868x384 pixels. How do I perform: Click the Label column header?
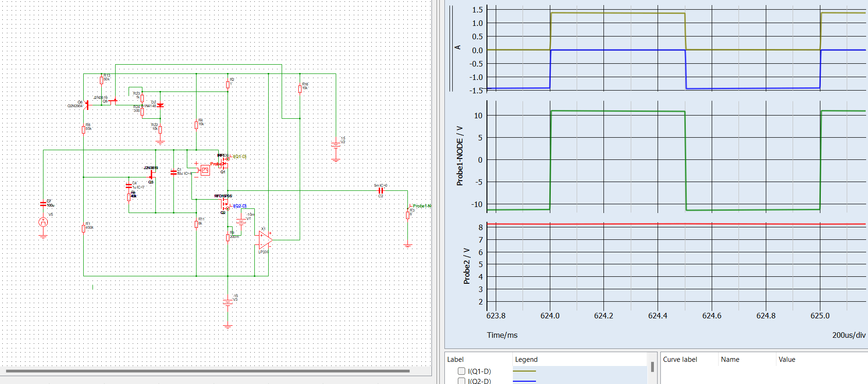[455, 360]
